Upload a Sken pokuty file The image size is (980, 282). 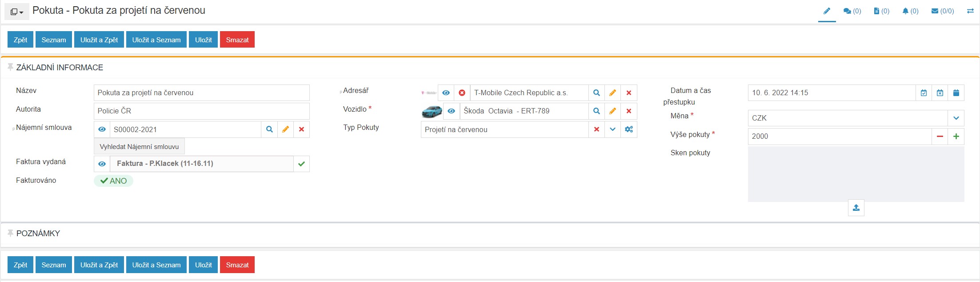pyautogui.click(x=856, y=208)
